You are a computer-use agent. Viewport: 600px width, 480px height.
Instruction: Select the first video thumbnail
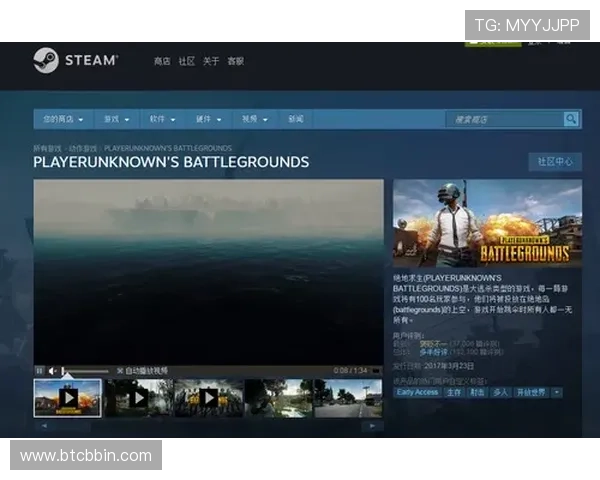[x=68, y=398]
